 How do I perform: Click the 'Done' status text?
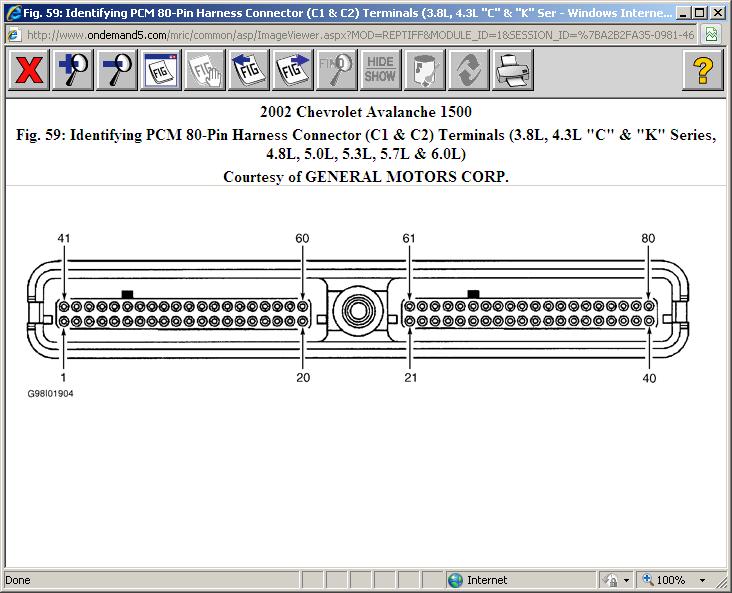point(18,580)
